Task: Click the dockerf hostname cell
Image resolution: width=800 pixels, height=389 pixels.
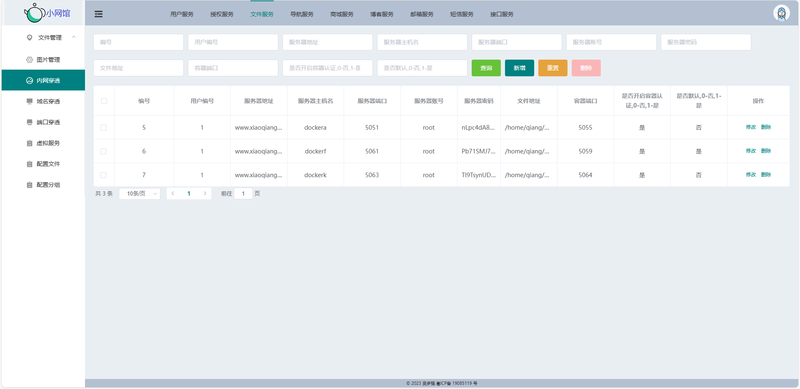Action: (315, 151)
